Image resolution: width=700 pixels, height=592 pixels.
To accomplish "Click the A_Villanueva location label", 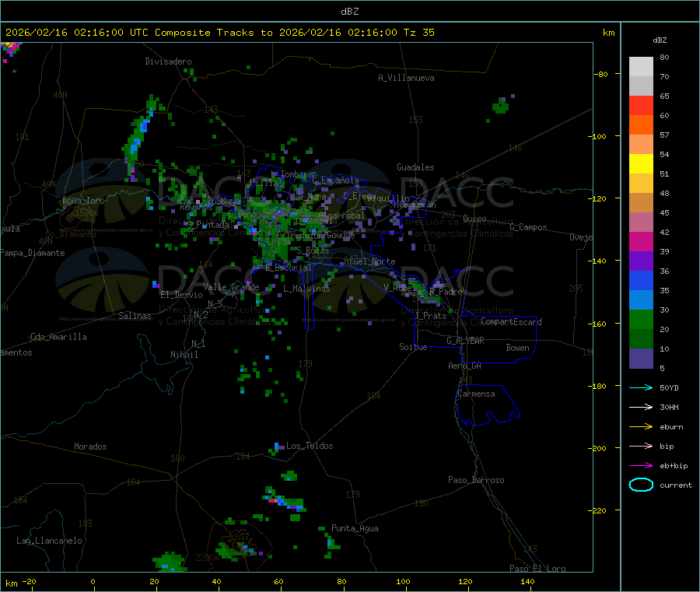I will tap(406, 78).
